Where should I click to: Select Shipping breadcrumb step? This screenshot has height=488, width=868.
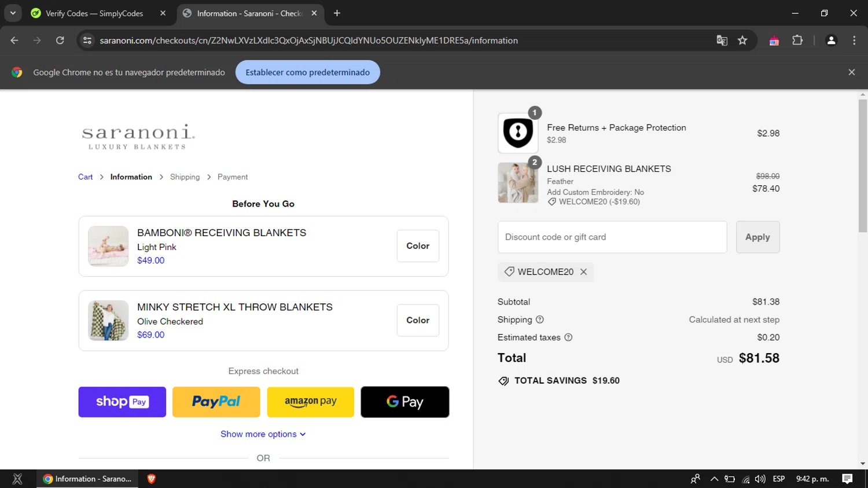click(185, 177)
